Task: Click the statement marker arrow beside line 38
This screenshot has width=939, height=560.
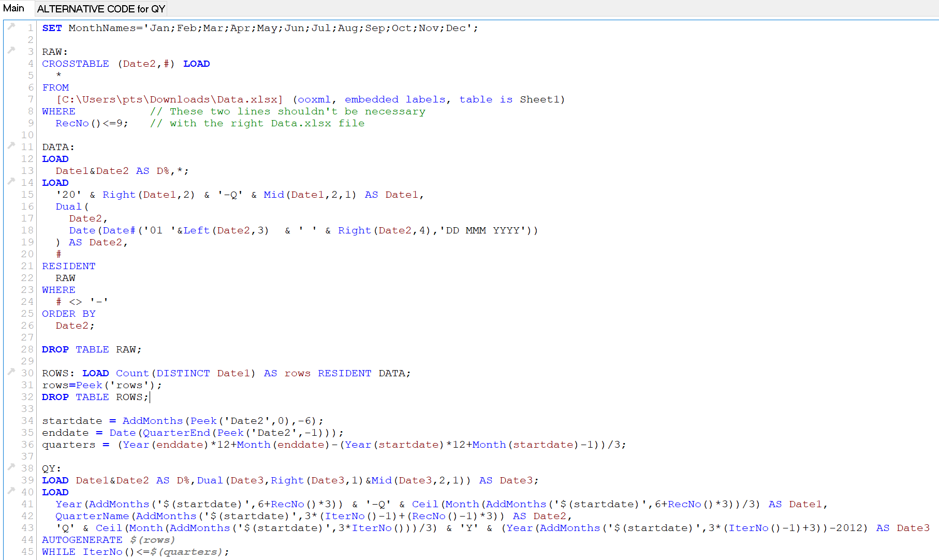Action: (11, 466)
